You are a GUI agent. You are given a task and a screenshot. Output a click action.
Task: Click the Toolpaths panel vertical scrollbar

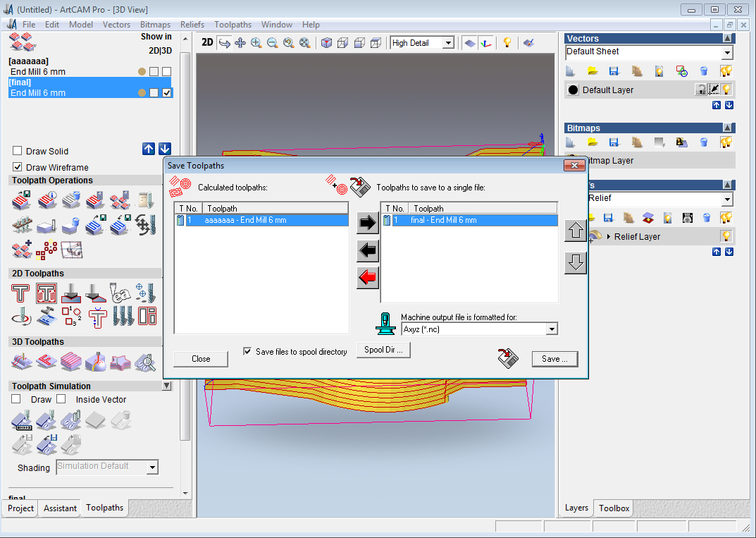(185, 246)
